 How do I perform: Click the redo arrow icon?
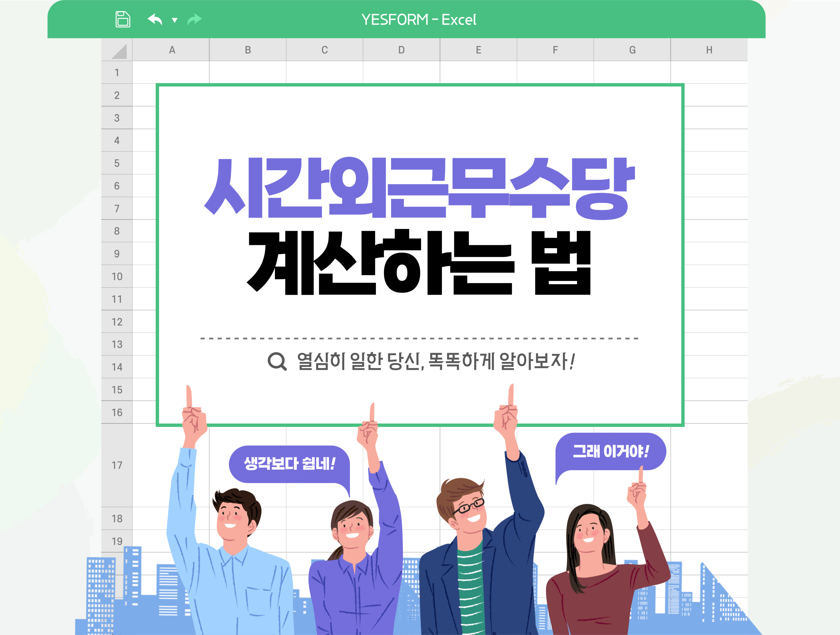tap(195, 19)
